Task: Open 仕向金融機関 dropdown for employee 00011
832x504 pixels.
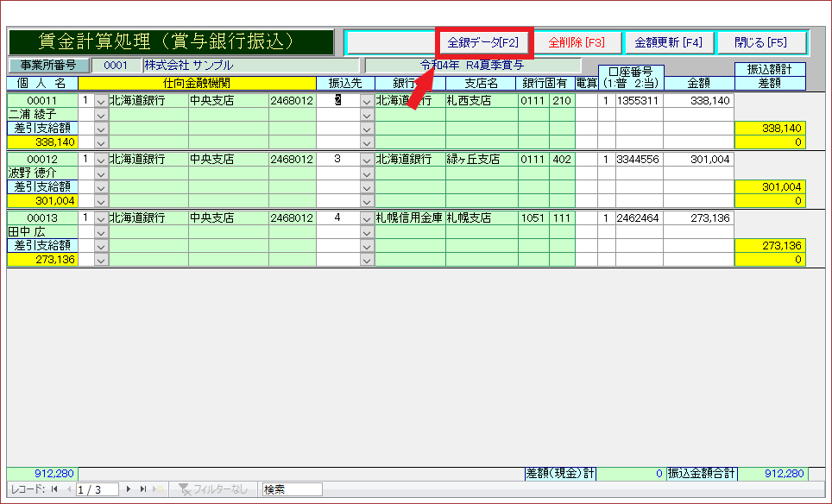Action: tap(101, 101)
